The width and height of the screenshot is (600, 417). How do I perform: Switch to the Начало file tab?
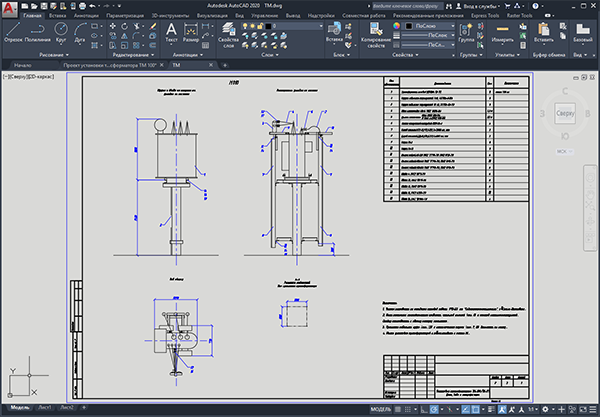point(23,65)
